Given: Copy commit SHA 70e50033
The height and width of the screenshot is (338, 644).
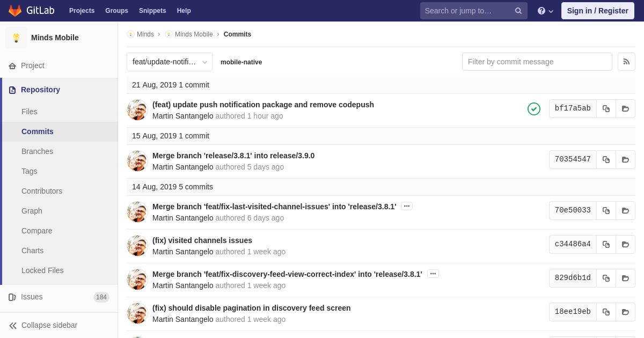Looking at the screenshot, I should tap(606, 210).
